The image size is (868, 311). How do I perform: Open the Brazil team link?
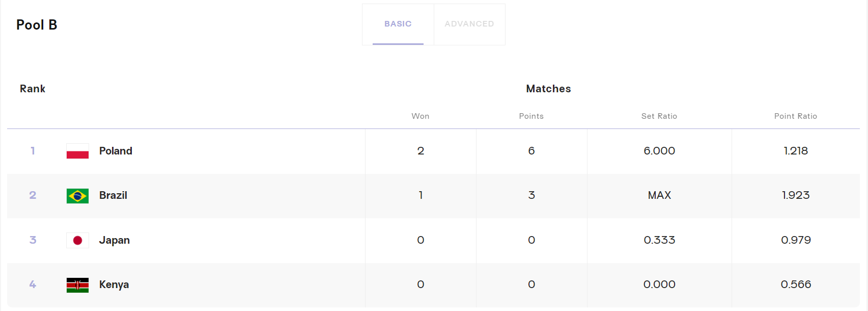[x=113, y=195]
